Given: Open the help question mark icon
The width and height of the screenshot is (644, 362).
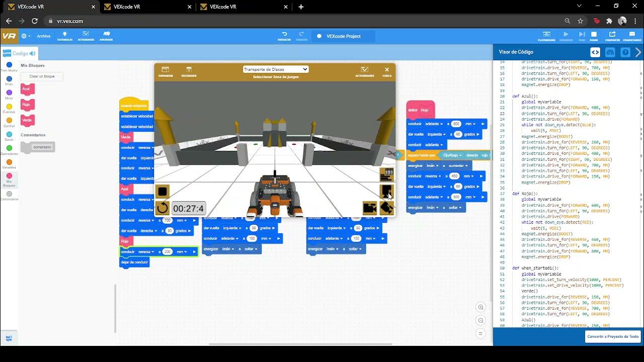Looking at the screenshot, I should (625, 52).
